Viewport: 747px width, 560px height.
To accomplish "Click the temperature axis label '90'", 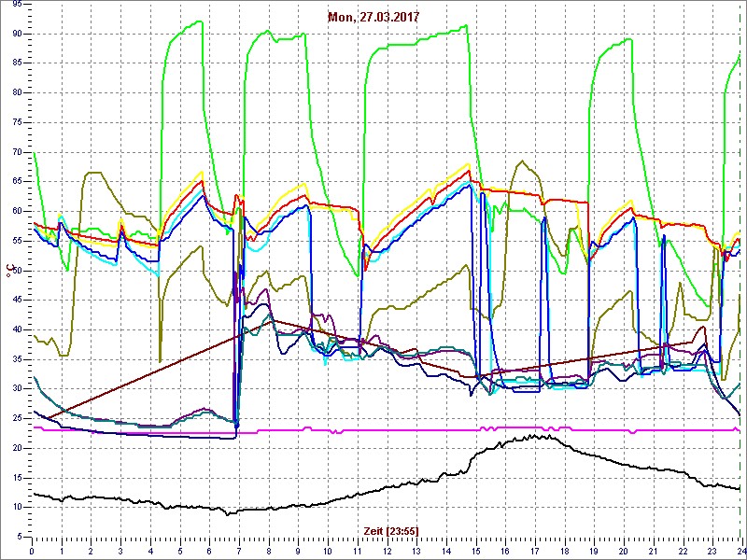I will [x=17, y=34].
